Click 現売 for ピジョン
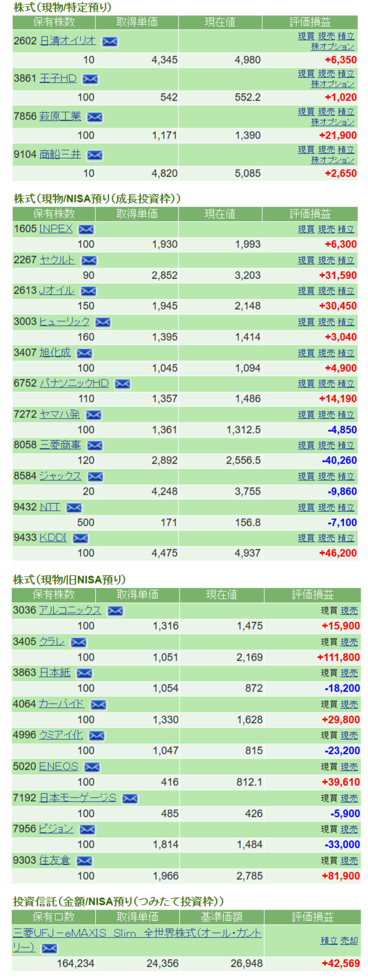This screenshot has height=980, width=368. coord(349,829)
